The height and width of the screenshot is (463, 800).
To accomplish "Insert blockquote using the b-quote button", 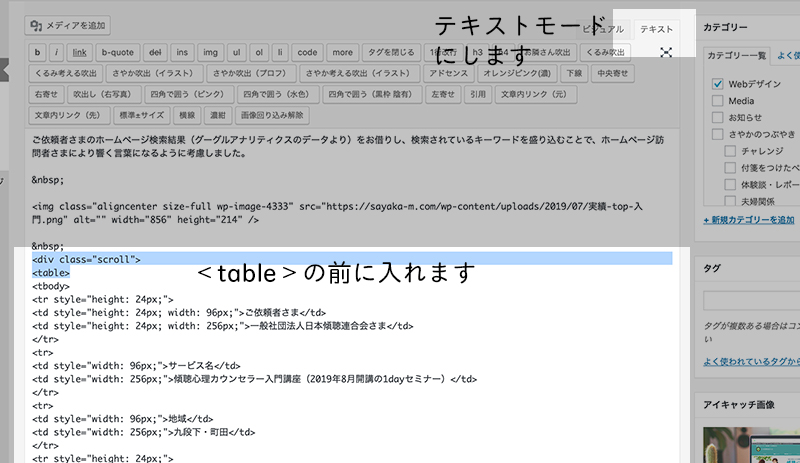I will point(117,52).
